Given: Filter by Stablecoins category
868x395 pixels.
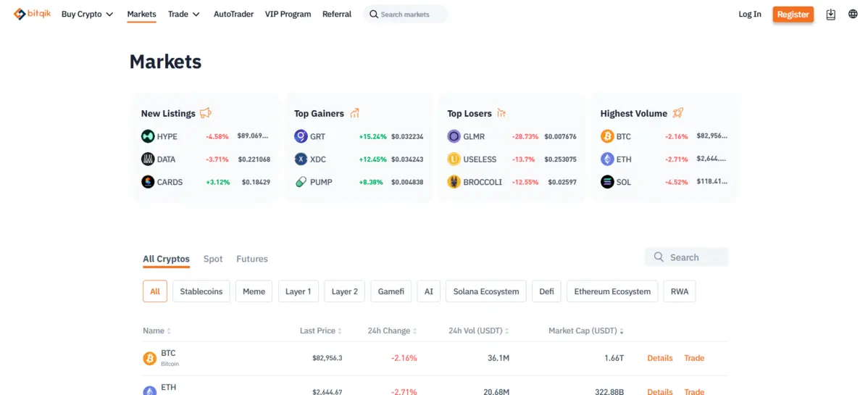Looking at the screenshot, I should pyautogui.click(x=201, y=291).
